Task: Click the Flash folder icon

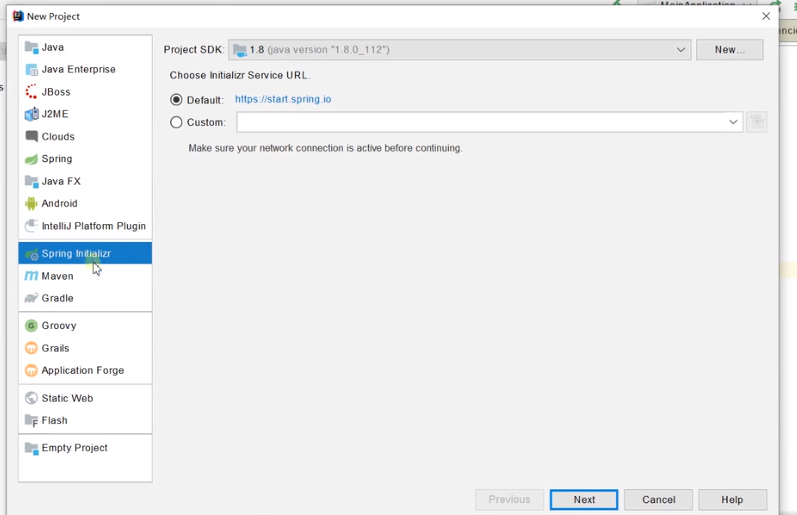Action: tap(32, 420)
